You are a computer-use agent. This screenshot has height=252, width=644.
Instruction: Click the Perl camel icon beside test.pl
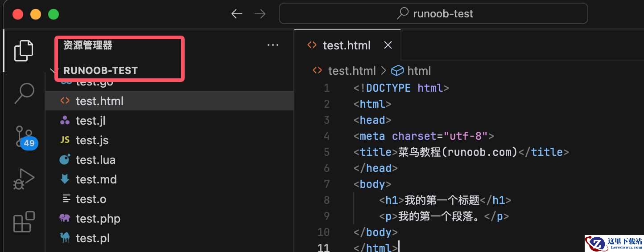(65, 238)
